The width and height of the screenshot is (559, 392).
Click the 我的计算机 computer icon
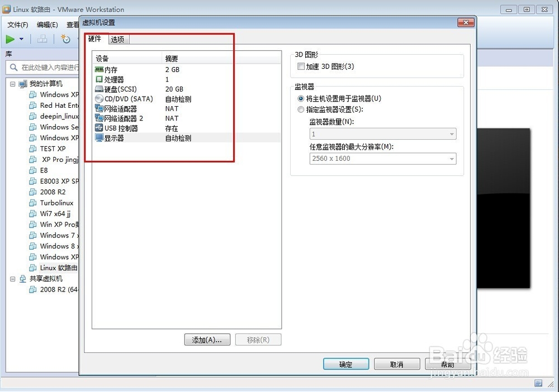click(23, 84)
